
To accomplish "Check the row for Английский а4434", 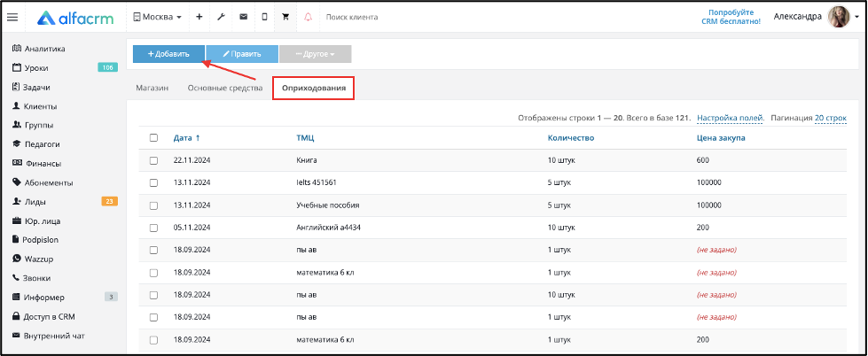I will tap(154, 228).
